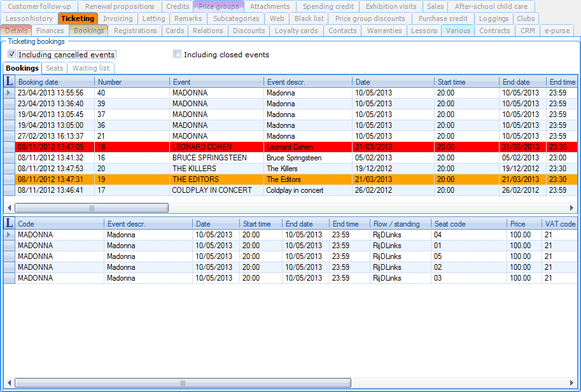Click the row indicator arrow beside booking number 40
The width and height of the screenshot is (581, 392).
[x=9, y=93]
